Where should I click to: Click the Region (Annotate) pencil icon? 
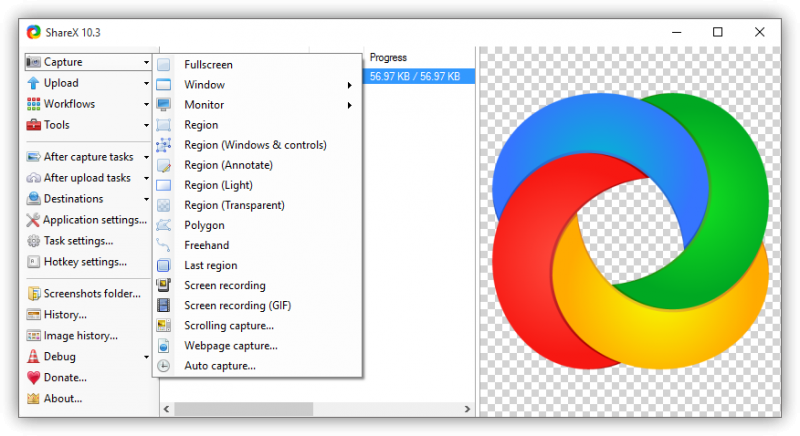pyautogui.click(x=163, y=165)
